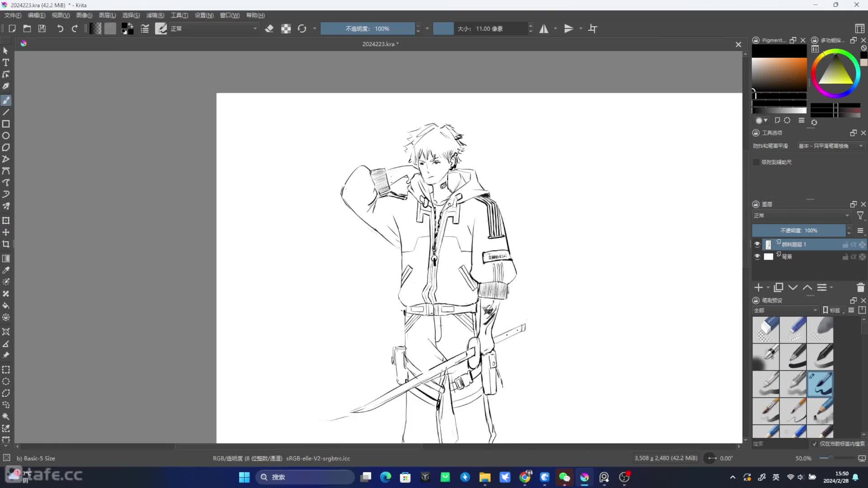
Task: Toggle lock on the 背景 layer
Action: pos(845,257)
